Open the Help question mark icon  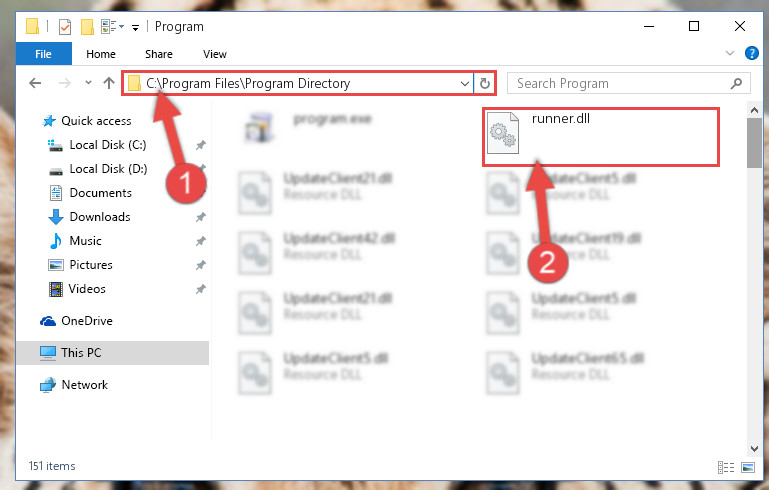tap(751, 53)
